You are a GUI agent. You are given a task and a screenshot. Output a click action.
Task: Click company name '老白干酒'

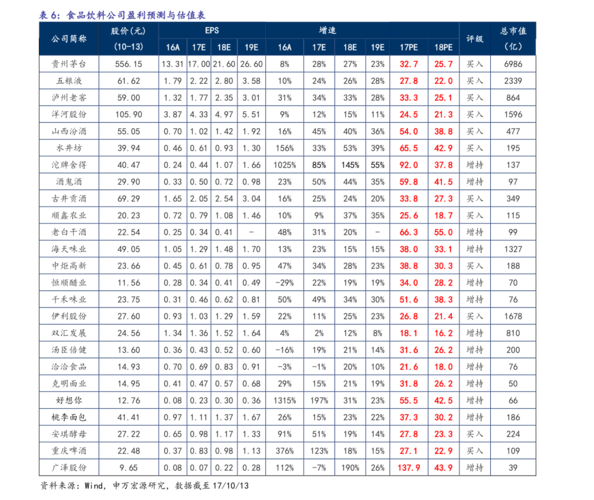[x=69, y=232]
